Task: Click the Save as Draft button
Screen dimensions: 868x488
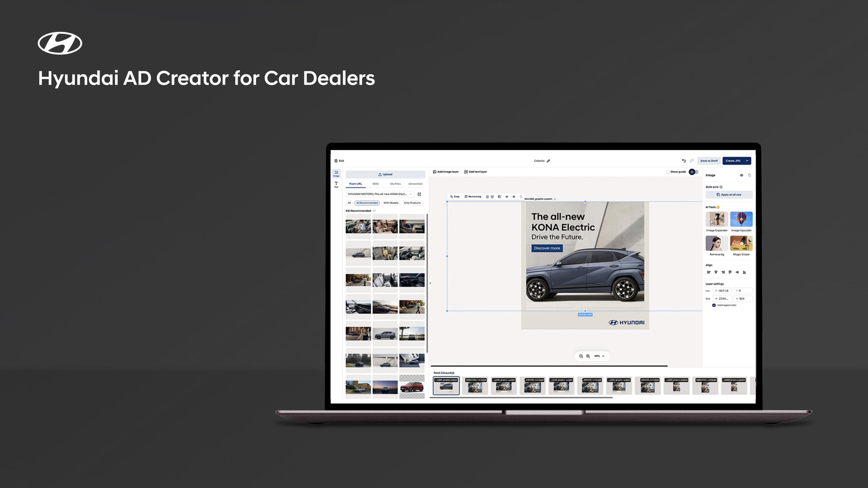Action: (709, 161)
